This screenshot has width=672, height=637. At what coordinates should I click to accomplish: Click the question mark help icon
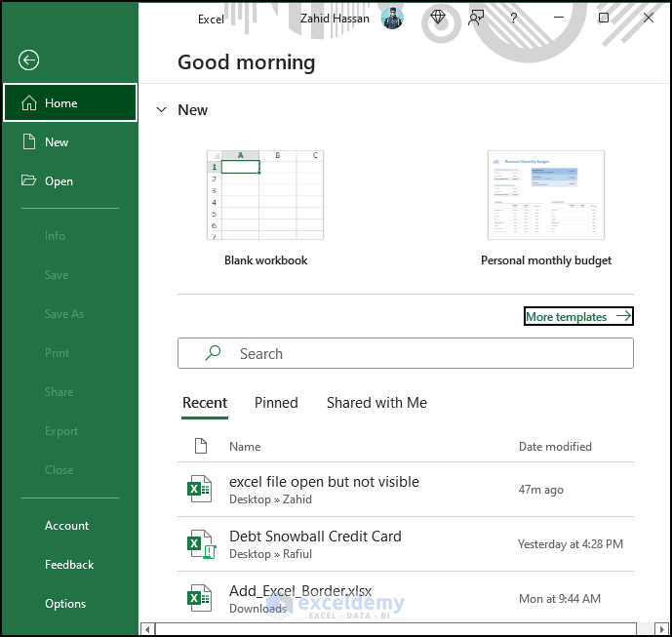click(514, 18)
